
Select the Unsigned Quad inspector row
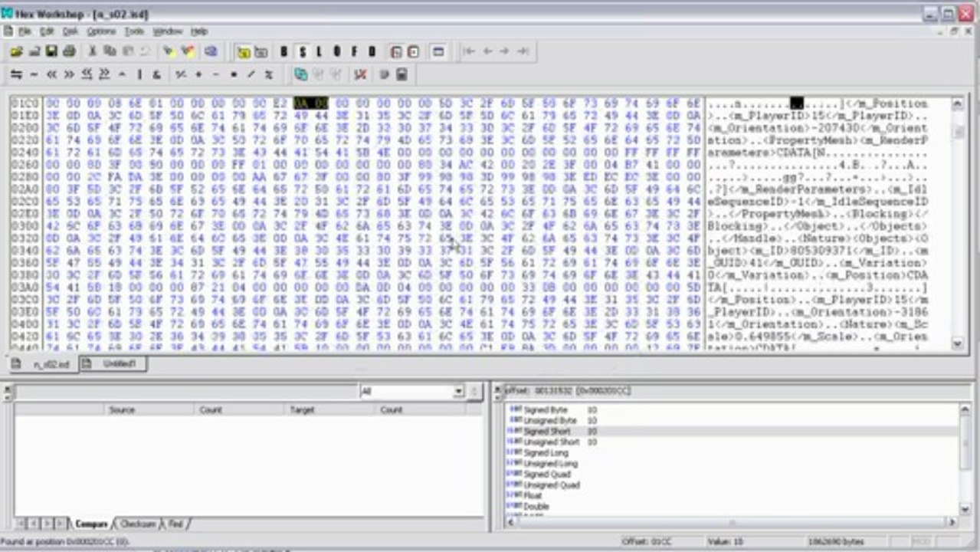[732, 485]
